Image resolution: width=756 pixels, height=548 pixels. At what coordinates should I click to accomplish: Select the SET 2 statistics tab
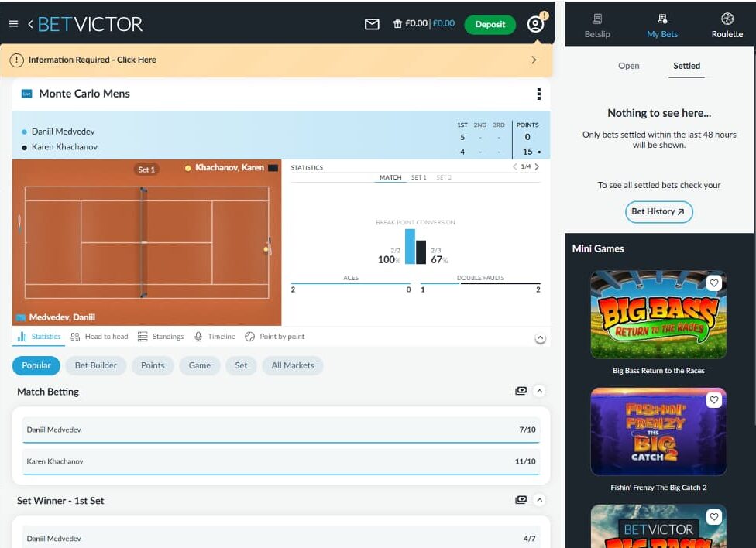pos(444,177)
